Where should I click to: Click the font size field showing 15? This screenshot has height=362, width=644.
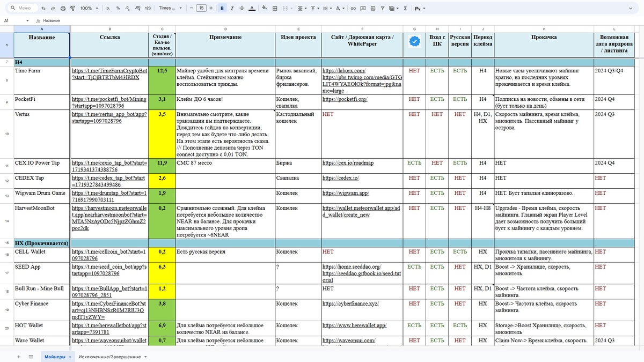coord(201,8)
